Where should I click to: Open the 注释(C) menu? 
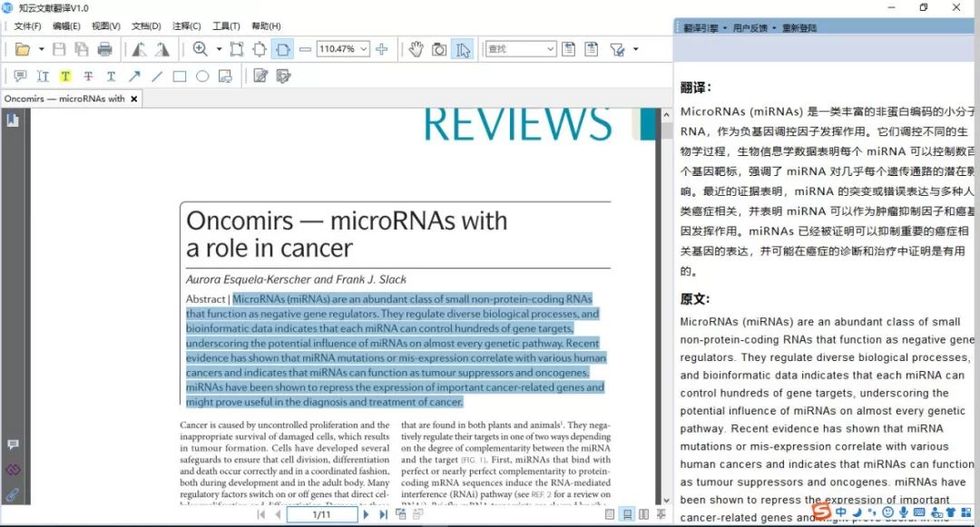point(186,25)
